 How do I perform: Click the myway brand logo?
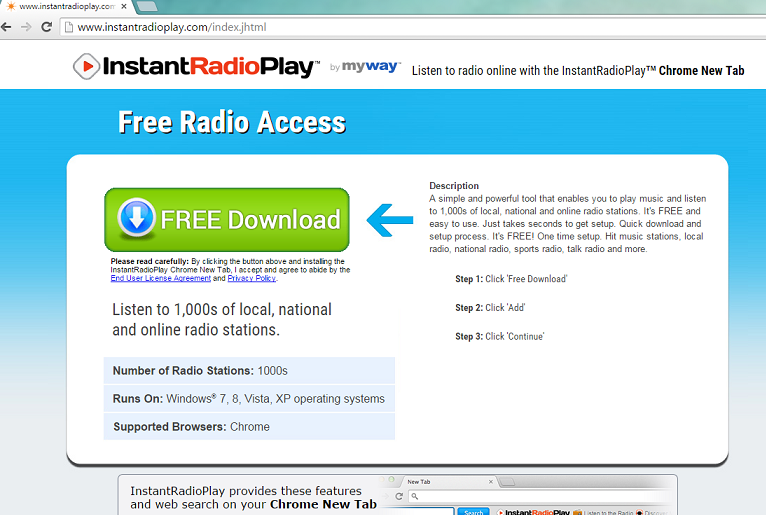click(370, 67)
